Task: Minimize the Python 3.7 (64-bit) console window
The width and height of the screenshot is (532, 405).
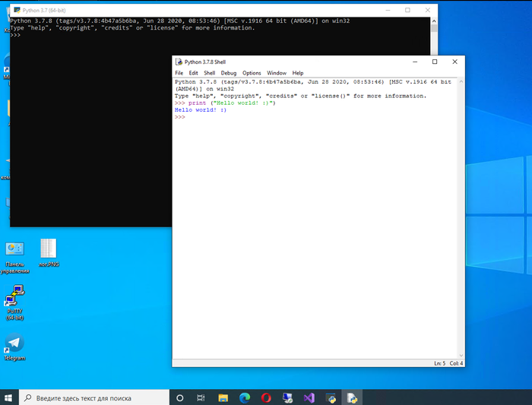Action: click(388, 10)
